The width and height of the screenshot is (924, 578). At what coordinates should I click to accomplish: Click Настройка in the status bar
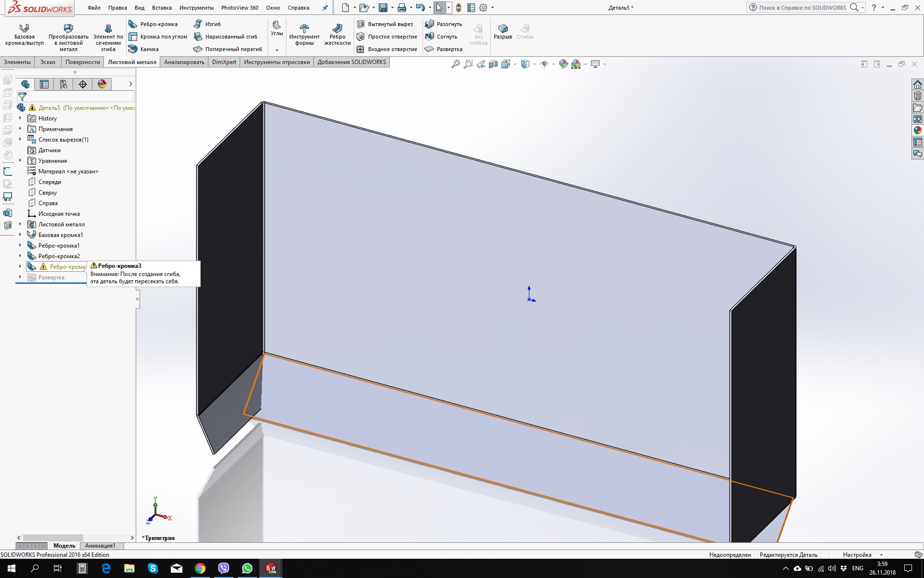point(857,555)
